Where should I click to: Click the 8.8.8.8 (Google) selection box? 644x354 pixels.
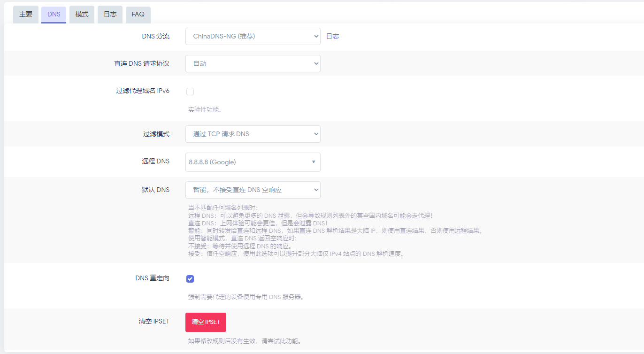[253, 162]
